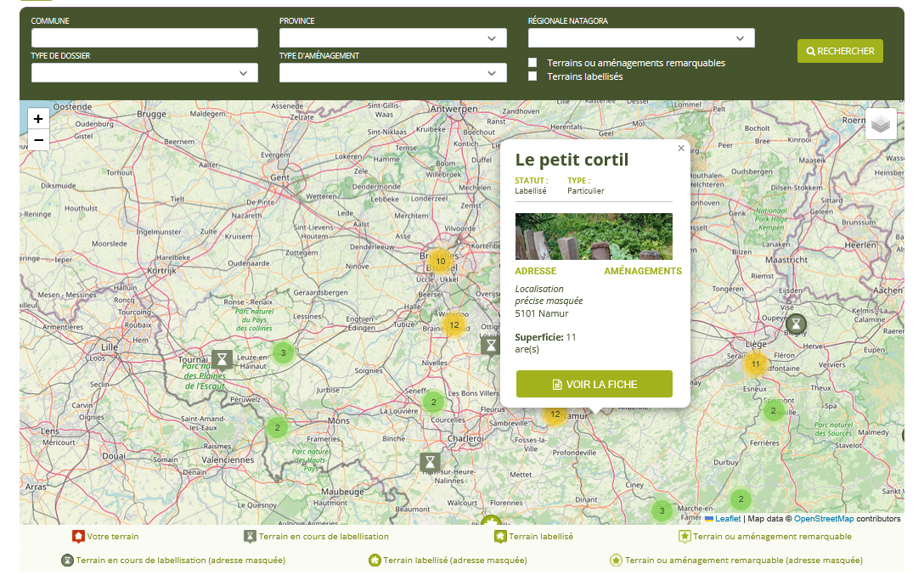Open Voir la fiche for Le petit cortil

coord(594,384)
